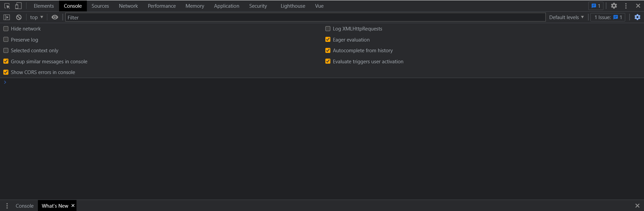Open the console settings blue gear icon
This screenshot has height=211, width=644.
pyautogui.click(x=637, y=17)
